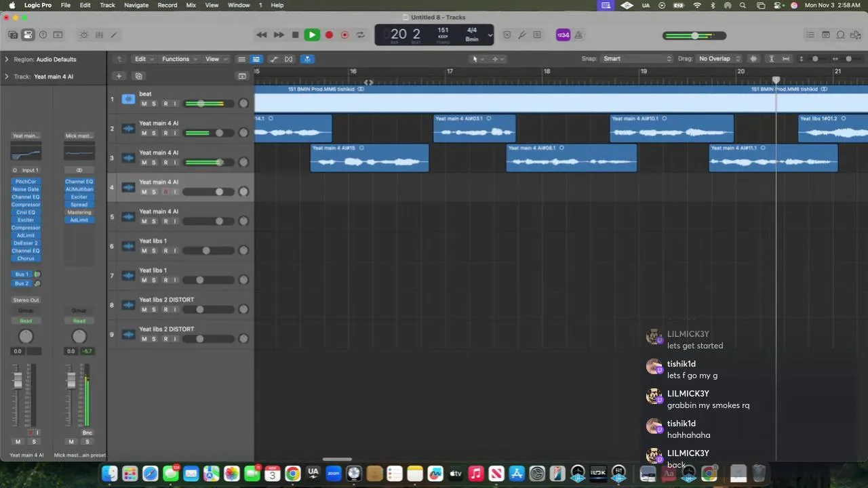The image size is (868, 488).
Task: Open the Noise Gate plugin slot
Action: tap(26, 189)
